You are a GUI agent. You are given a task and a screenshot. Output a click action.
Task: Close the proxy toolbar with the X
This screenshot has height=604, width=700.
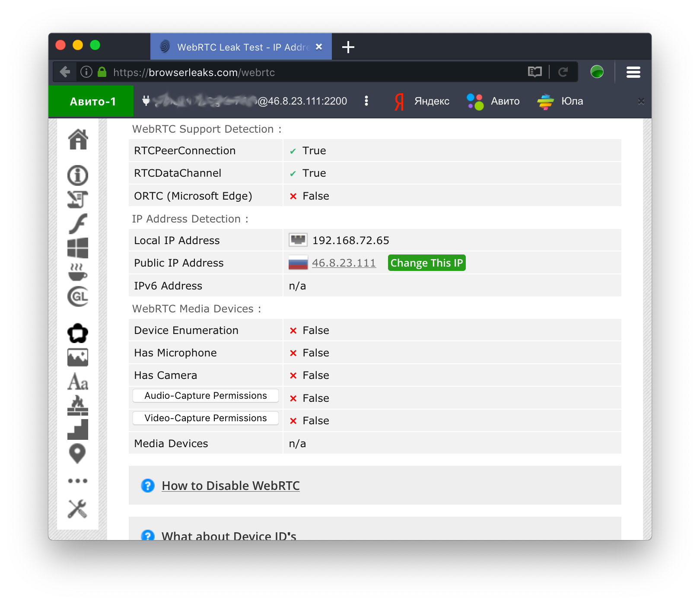641,101
